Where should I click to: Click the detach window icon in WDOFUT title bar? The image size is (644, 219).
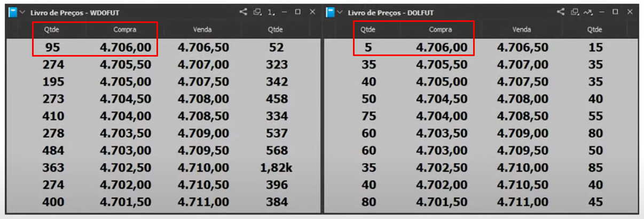pyautogui.click(x=257, y=11)
